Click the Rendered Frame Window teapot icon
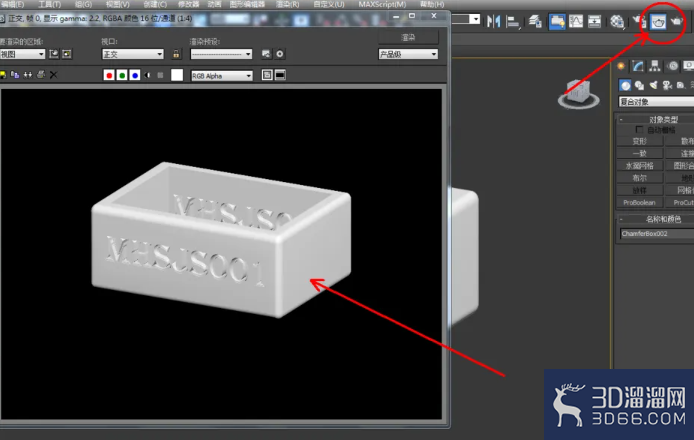The width and height of the screenshot is (694, 440). point(658,21)
